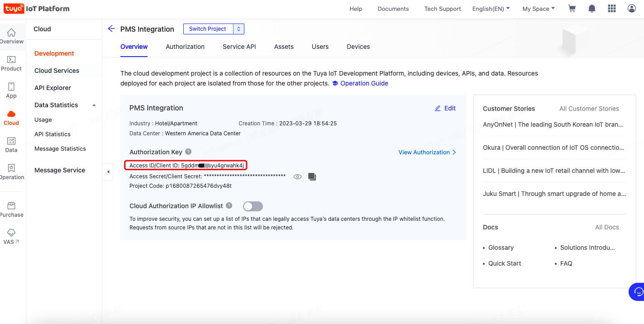Click the Access ID/Client ID value
Screen dimensions: 644x324
coord(212,166)
